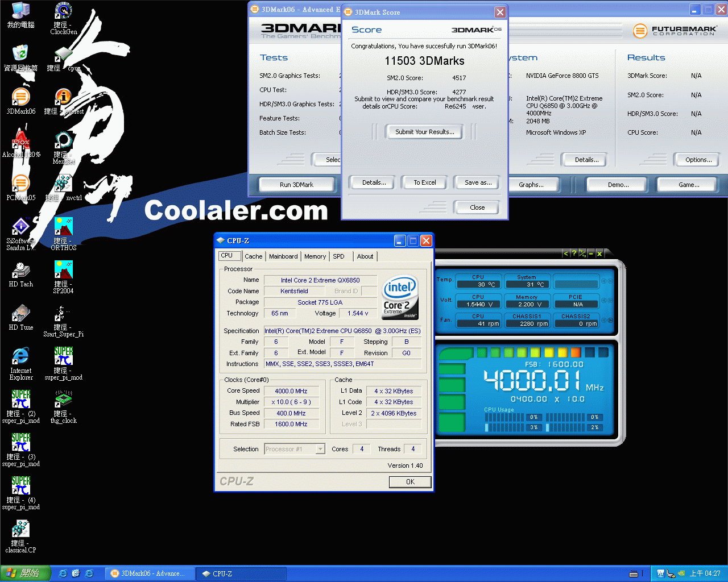Select the everest desktop shortcut

click(64, 102)
